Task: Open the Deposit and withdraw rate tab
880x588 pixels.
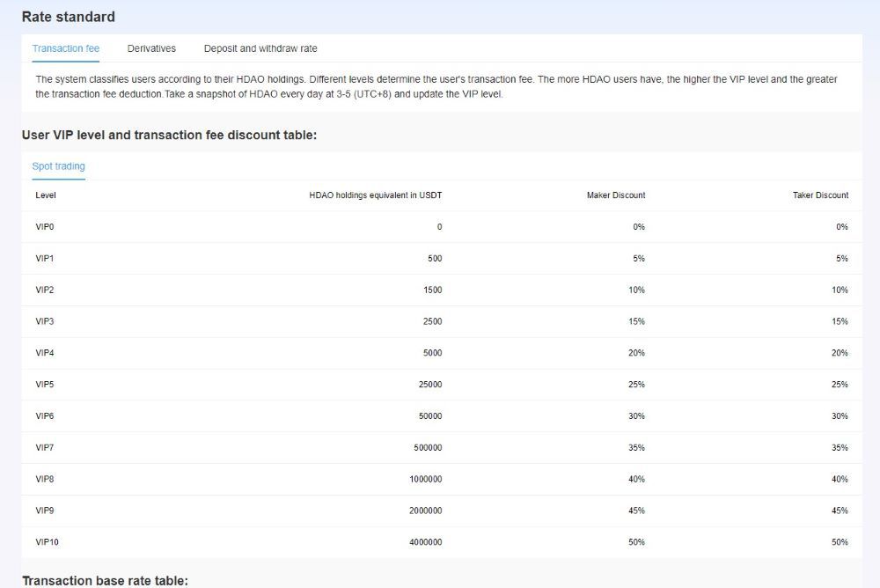Action: (x=260, y=48)
